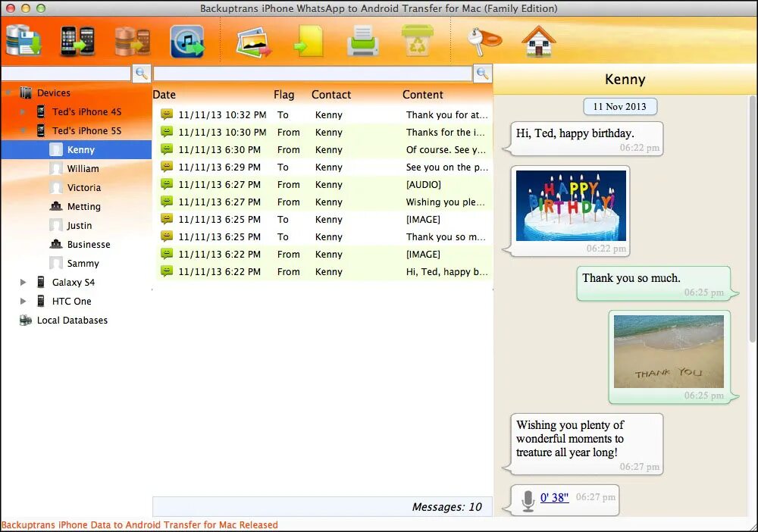
Task: Select the 6:25 PM [IMAGE] message row
Action: click(x=323, y=219)
